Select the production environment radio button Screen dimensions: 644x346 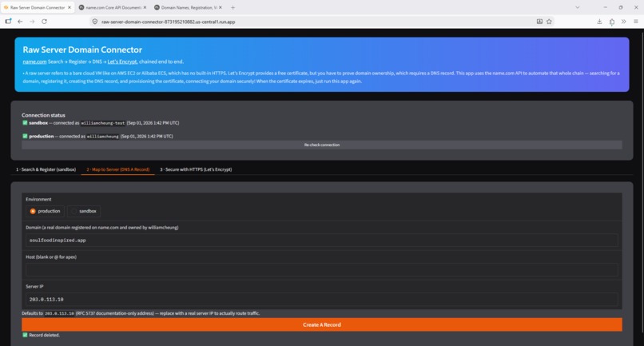[x=33, y=211]
